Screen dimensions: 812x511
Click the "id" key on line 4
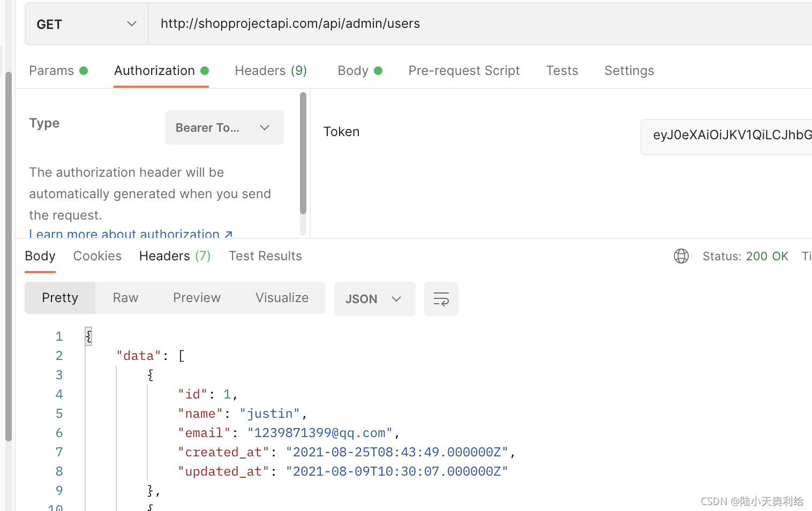tap(192, 394)
